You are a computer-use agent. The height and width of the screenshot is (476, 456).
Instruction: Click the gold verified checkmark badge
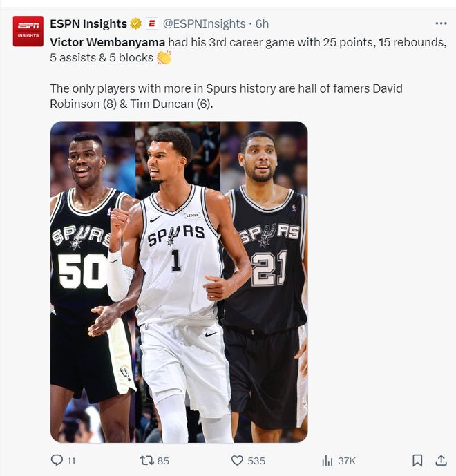135,23
